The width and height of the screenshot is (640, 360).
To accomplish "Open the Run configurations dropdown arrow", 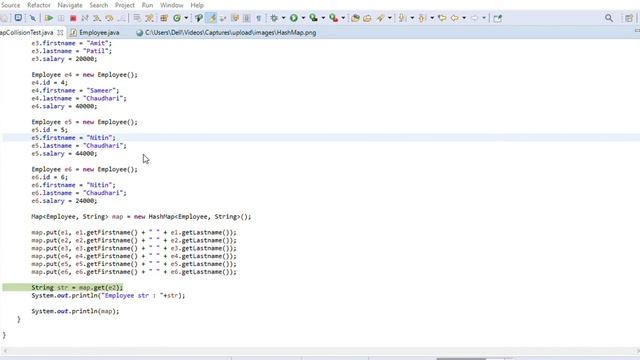I will click(x=303, y=18).
